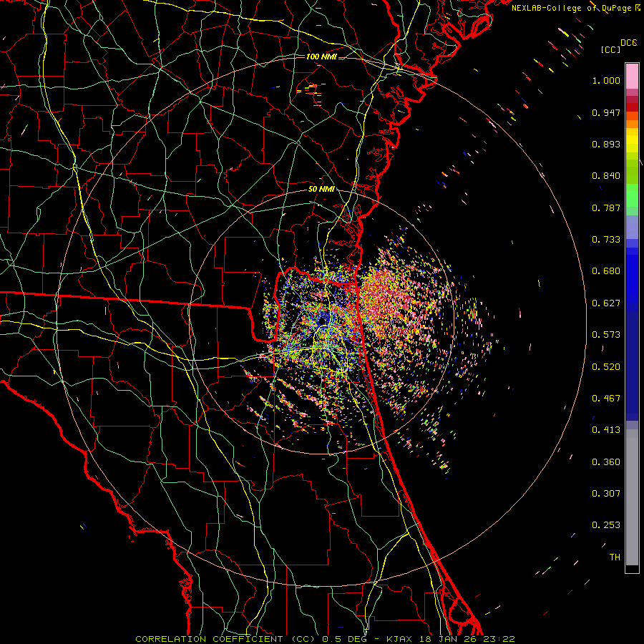Pick the lavender band beside 0.733
The image size is (644, 644).
[x=632, y=228]
